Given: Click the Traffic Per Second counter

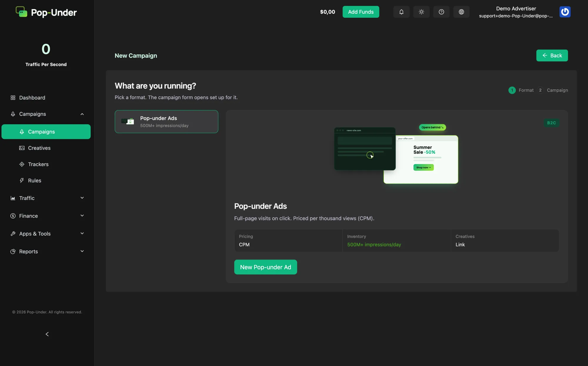Looking at the screenshot, I should coord(46,55).
